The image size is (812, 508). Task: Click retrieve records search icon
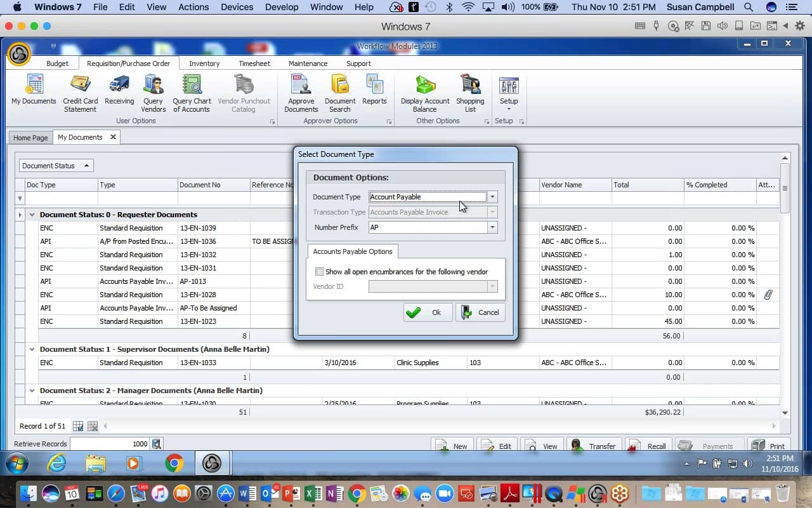157,444
